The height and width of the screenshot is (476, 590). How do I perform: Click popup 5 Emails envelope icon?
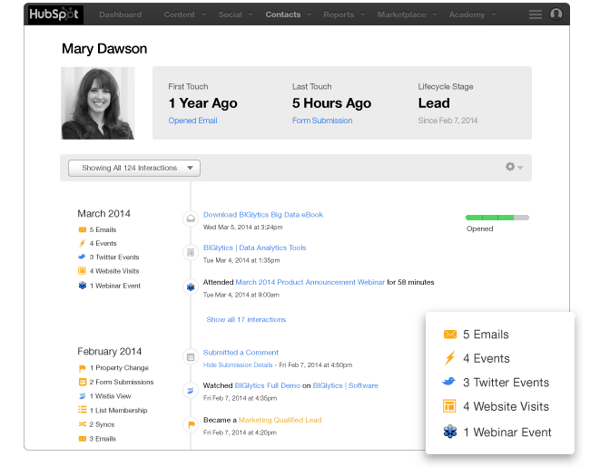(450, 334)
